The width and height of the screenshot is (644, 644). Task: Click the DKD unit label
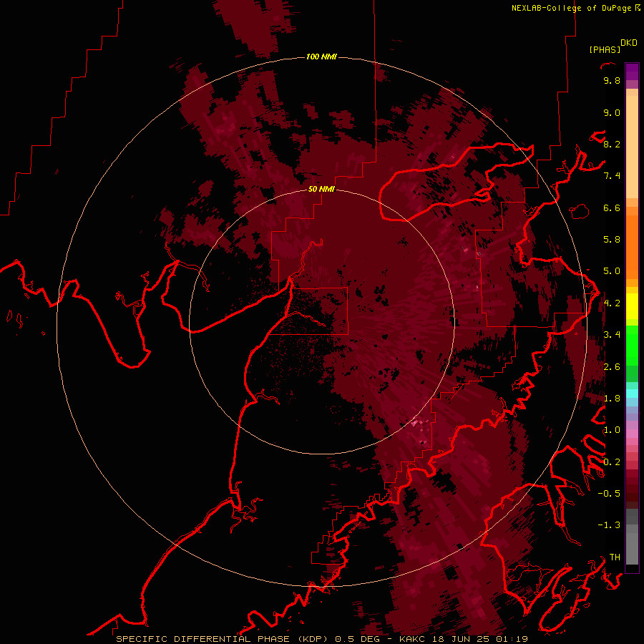point(629,43)
